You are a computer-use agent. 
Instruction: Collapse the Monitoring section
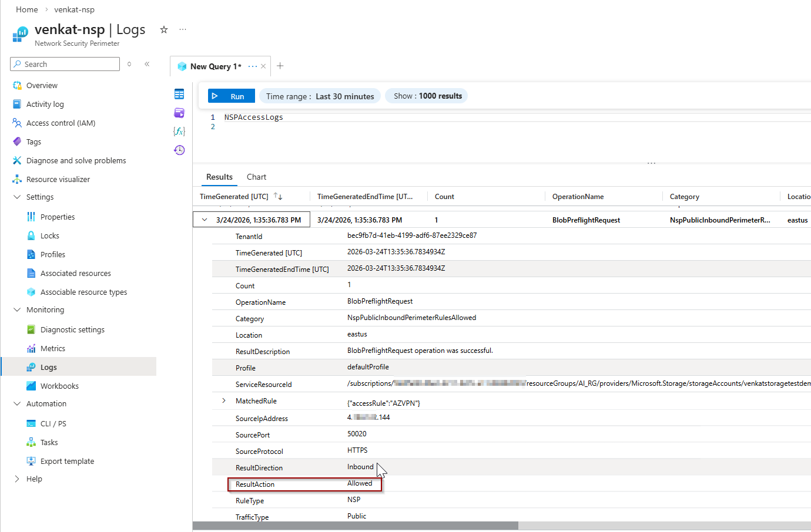click(x=17, y=310)
